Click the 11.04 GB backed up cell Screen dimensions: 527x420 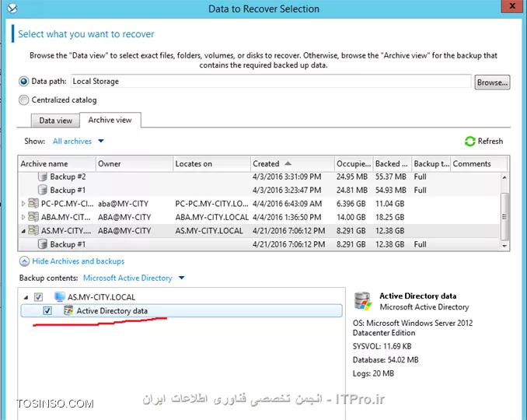coord(390,204)
